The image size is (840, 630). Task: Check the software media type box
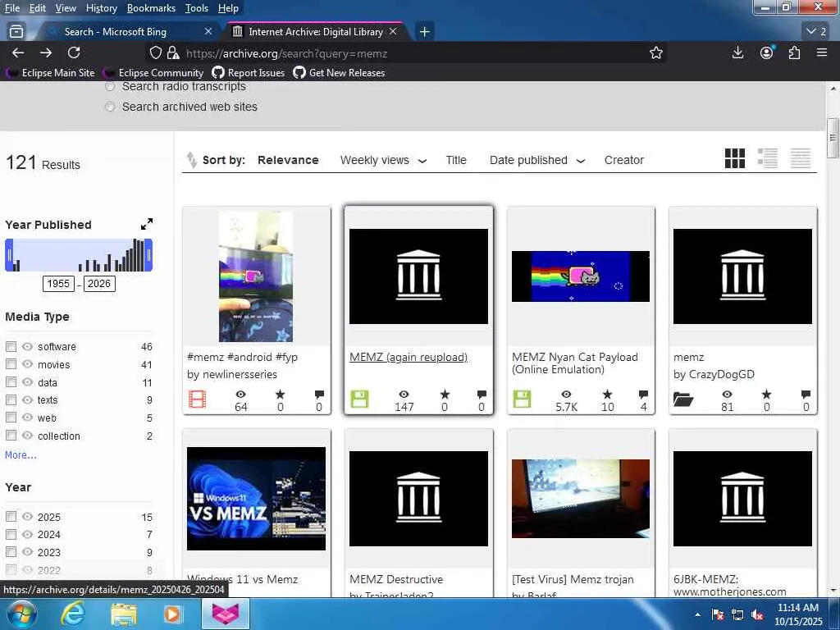[11, 347]
